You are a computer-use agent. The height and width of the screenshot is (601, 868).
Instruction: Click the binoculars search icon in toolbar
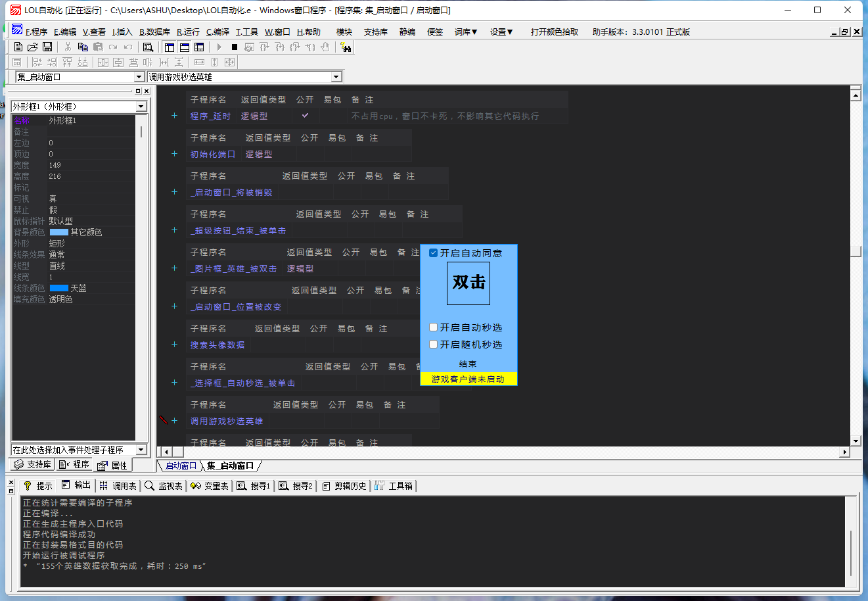pyautogui.click(x=346, y=47)
